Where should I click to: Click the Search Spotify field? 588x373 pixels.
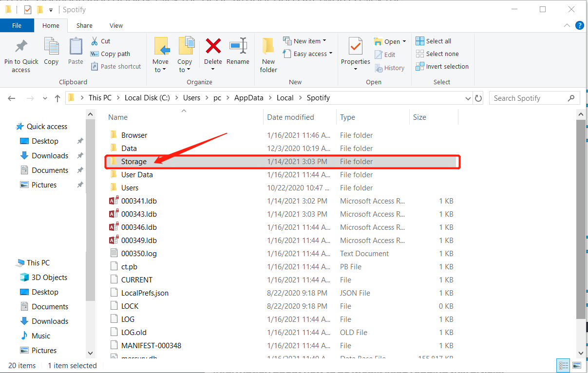coord(534,98)
